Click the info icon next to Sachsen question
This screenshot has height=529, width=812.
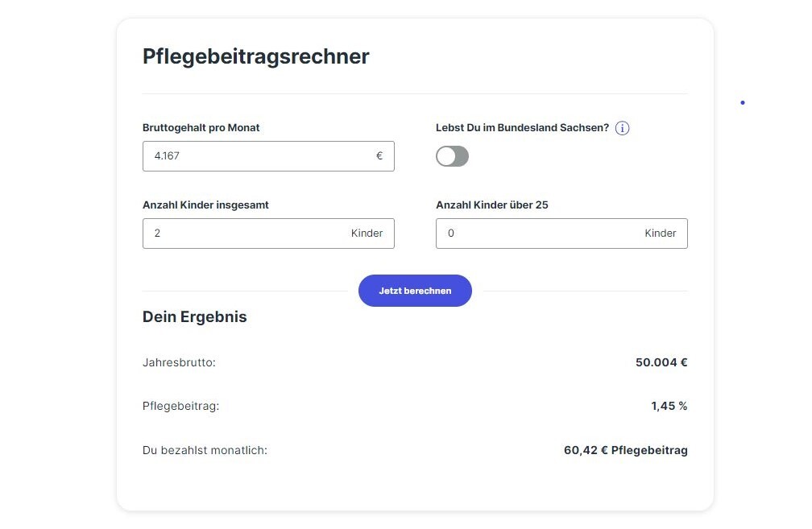point(622,128)
